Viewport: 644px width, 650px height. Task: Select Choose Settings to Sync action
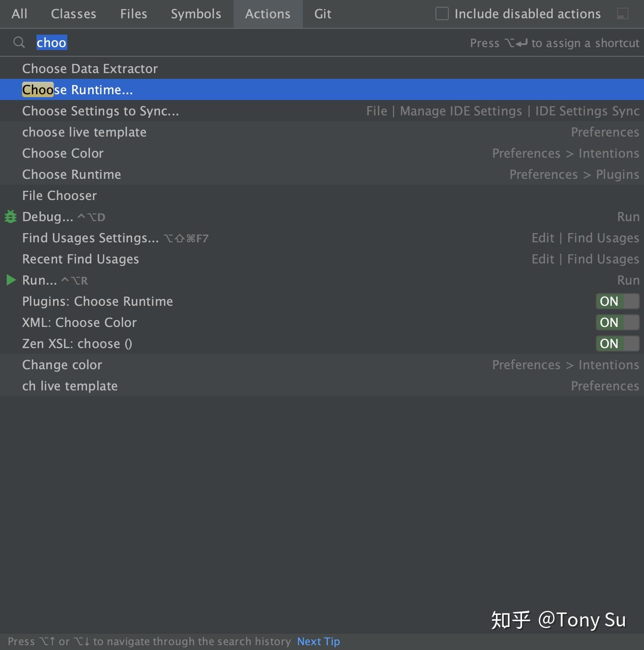point(100,111)
